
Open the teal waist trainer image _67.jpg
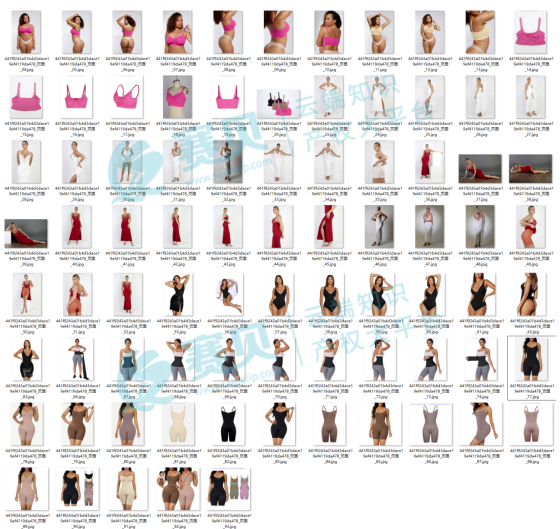128,359
